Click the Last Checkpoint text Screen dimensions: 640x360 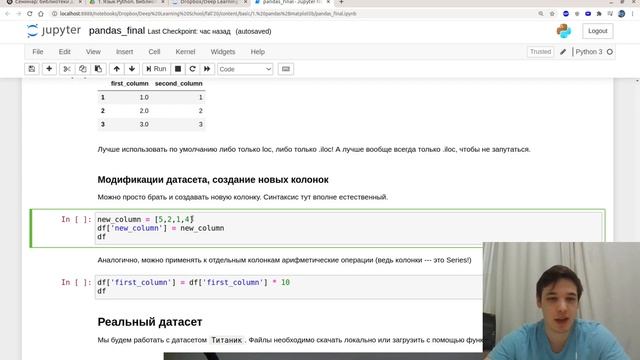tap(189, 31)
